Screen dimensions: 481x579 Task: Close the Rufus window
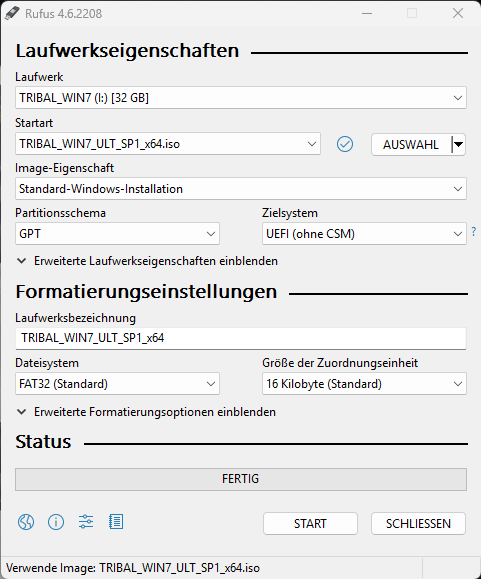458,14
